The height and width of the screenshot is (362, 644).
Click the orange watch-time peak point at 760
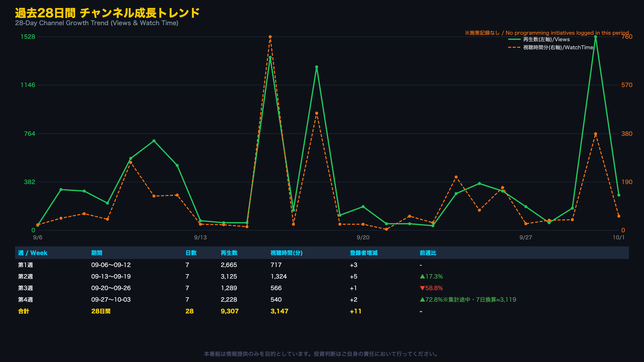click(x=270, y=37)
